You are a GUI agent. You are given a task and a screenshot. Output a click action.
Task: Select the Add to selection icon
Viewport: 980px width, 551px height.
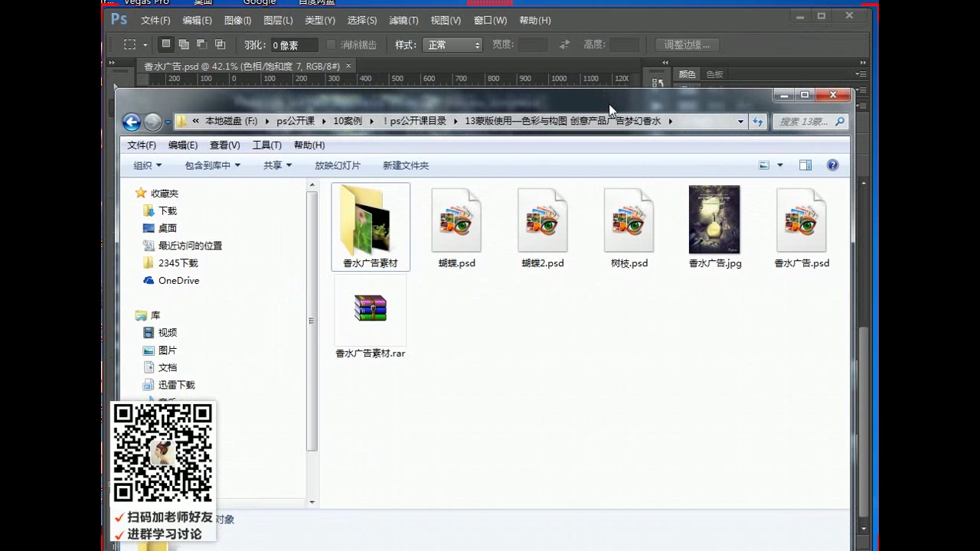point(185,44)
